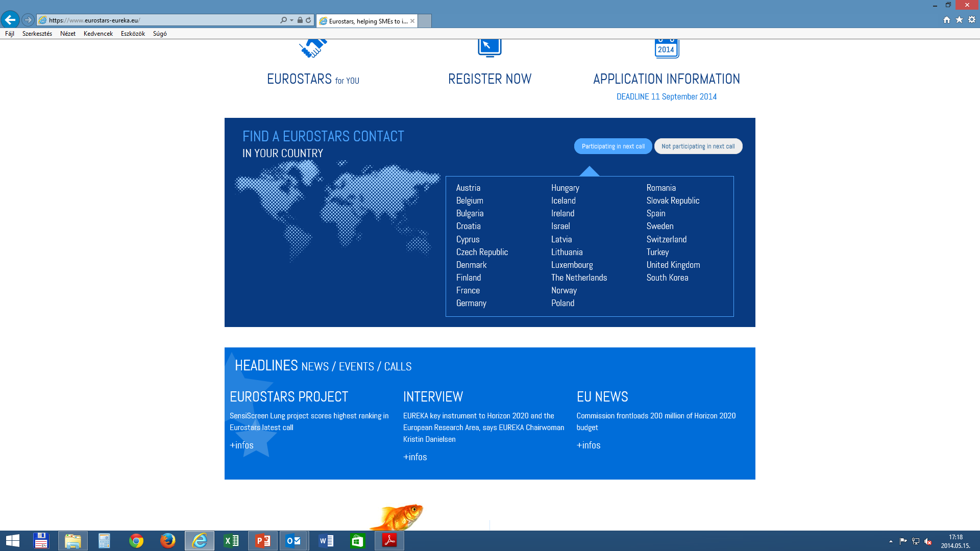Close the Eurostars browser tab
Screen dimensions: 980x551
click(412, 21)
